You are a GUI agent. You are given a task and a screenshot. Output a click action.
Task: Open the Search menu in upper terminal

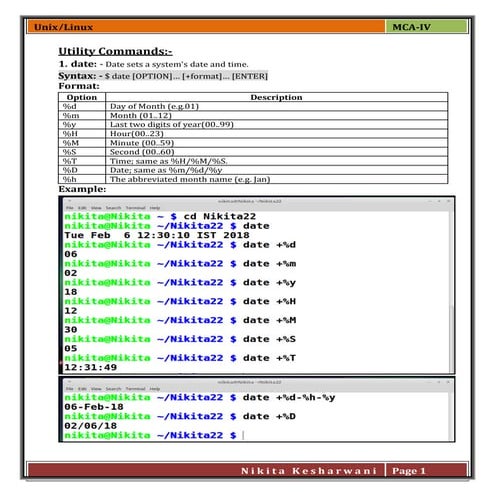(x=113, y=208)
